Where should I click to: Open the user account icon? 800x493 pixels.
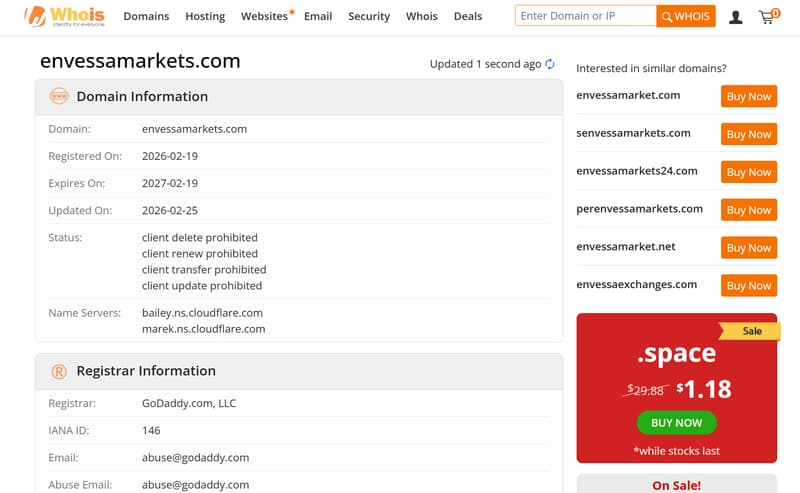[x=735, y=17]
